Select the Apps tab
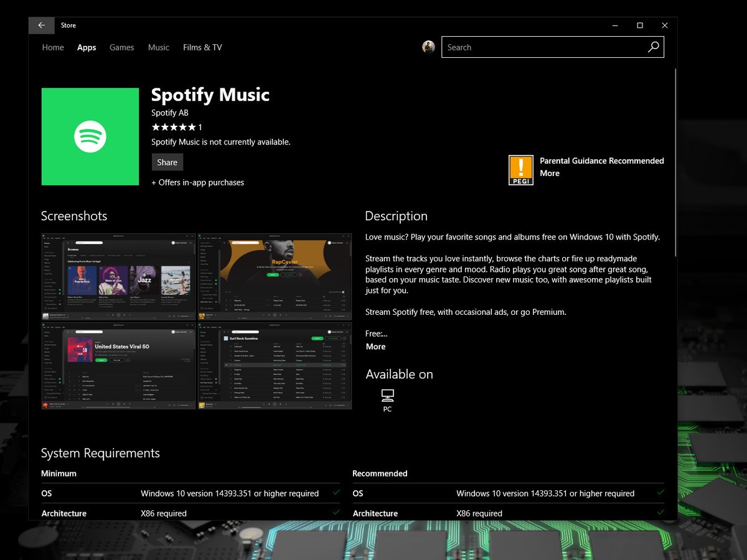The width and height of the screenshot is (747, 560). [87, 47]
